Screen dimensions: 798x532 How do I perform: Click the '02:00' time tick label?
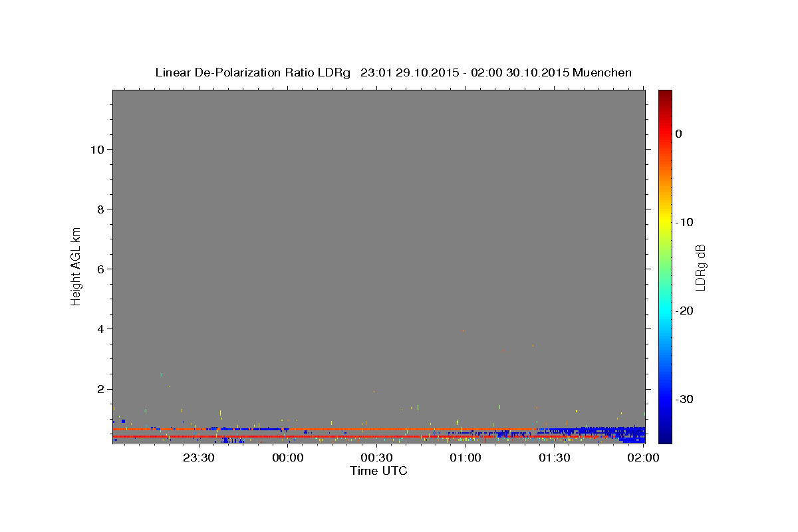click(x=644, y=458)
